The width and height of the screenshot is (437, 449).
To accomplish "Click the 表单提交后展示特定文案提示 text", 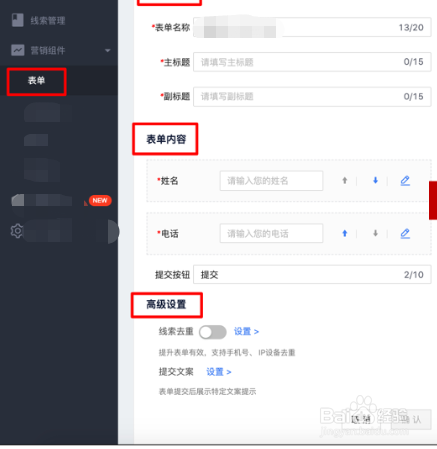I will pyautogui.click(x=207, y=392).
